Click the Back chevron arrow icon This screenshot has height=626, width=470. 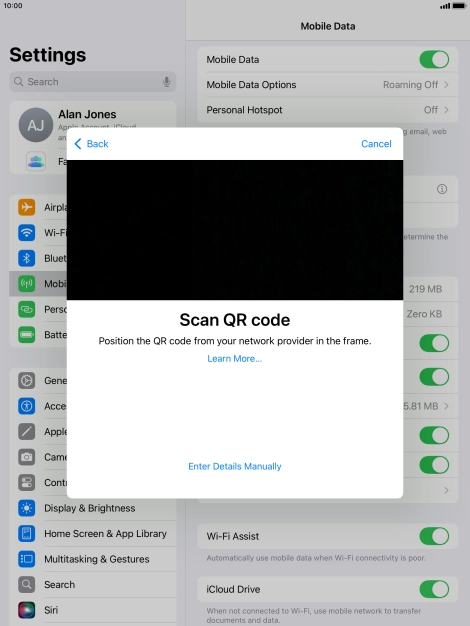(78, 144)
